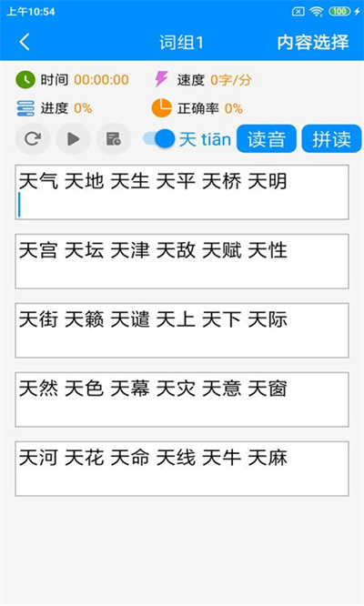Screen dimensions: 364x606
Task: Click the 拼读 button
Action: click(331, 138)
